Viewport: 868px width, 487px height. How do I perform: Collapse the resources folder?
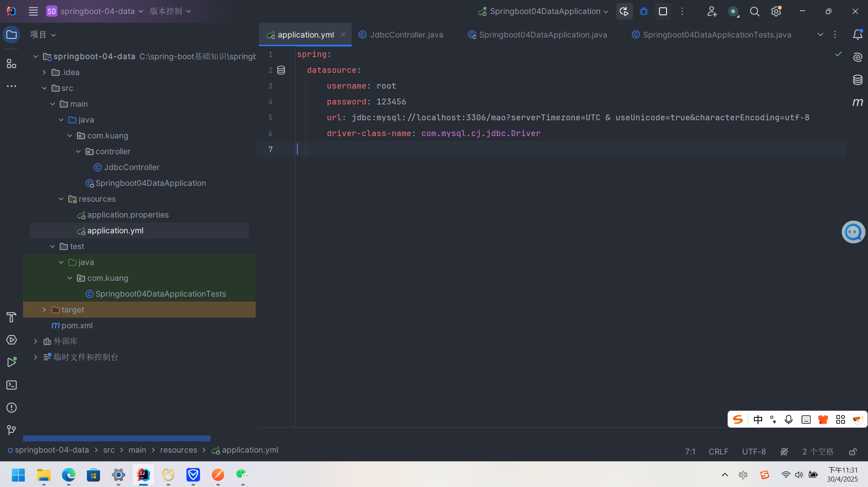coord(61,199)
